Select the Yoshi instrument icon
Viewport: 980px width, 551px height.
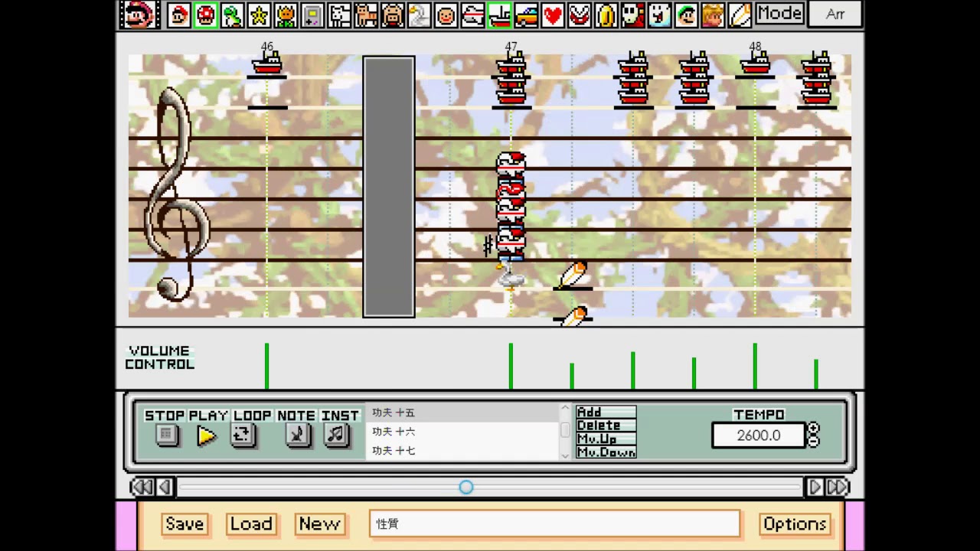pyautogui.click(x=232, y=15)
